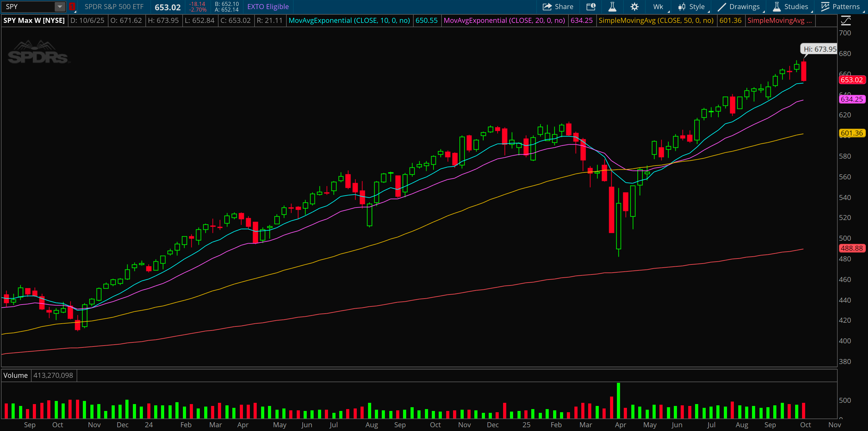Expand the SPY symbol dropdown arrow
Viewport: 868px width, 431px height.
(x=60, y=7)
